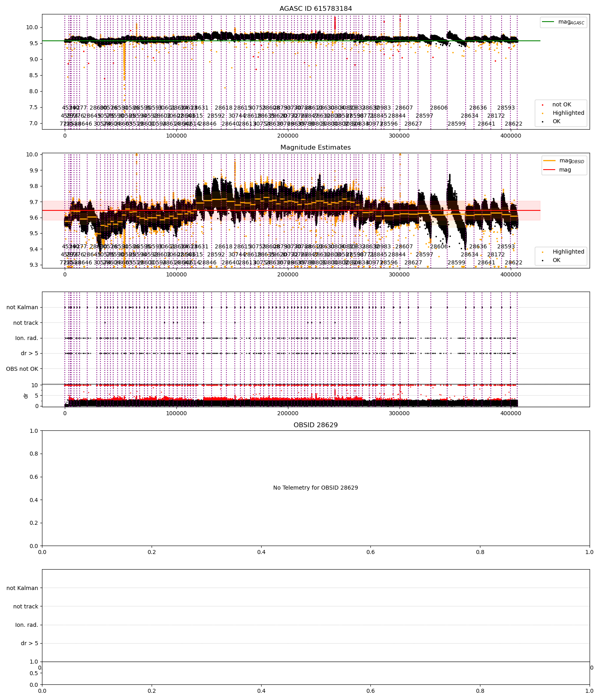600x700 pixels.
Task: Click 'Highlighted' legend entry in Magnitude Estimates plot
Action: [568, 252]
